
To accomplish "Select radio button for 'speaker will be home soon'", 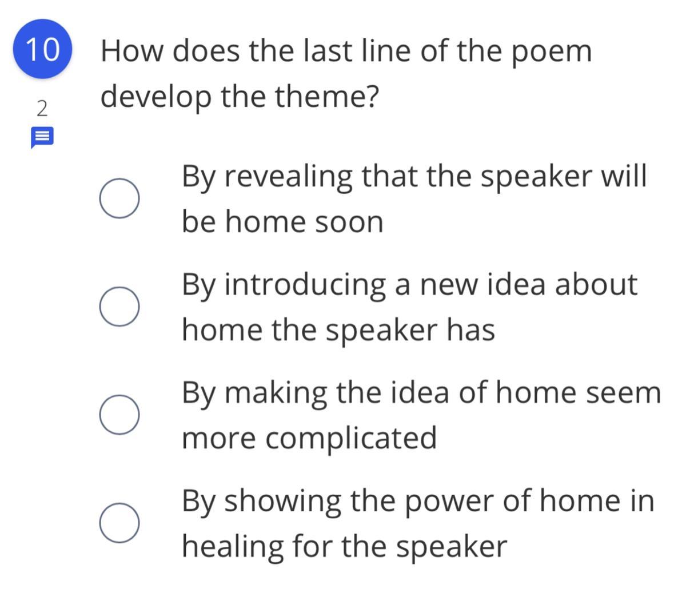I will click(119, 198).
